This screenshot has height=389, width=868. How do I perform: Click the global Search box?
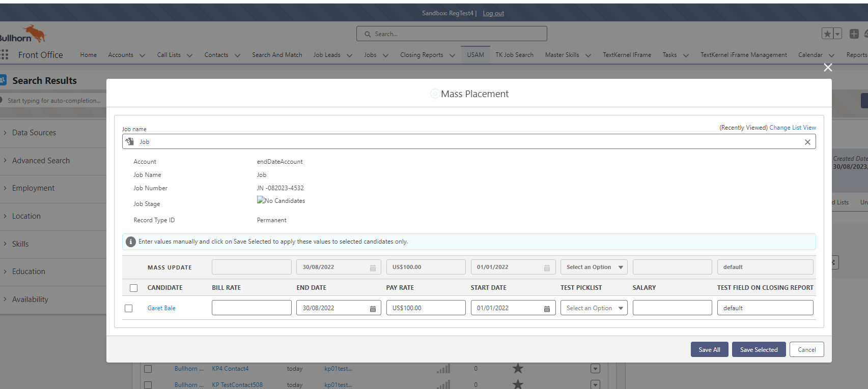coord(452,34)
